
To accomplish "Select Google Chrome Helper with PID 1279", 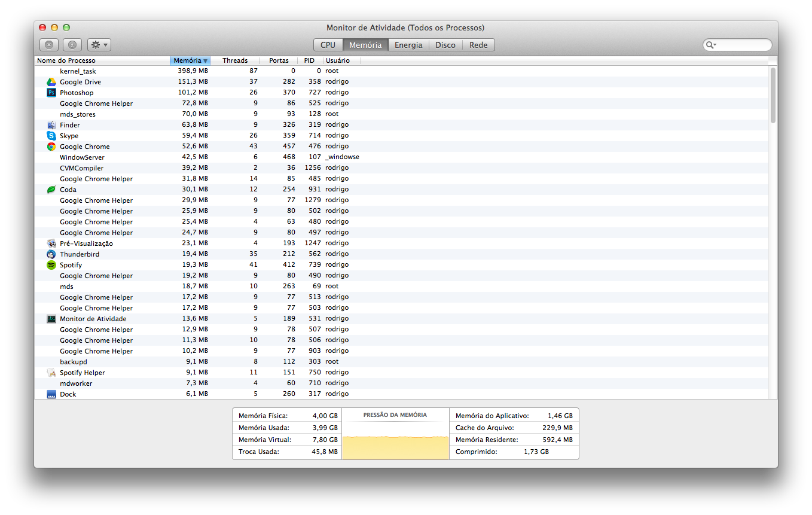I will (401, 200).
